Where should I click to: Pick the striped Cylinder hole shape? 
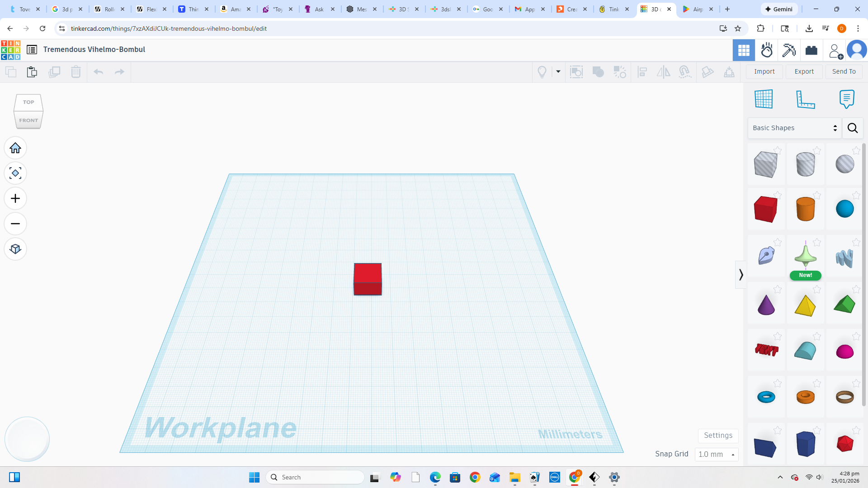[805, 164]
